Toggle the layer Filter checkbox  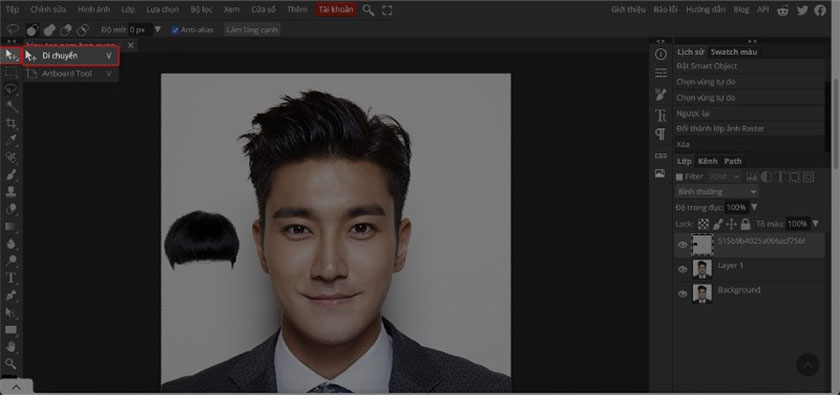tap(679, 177)
